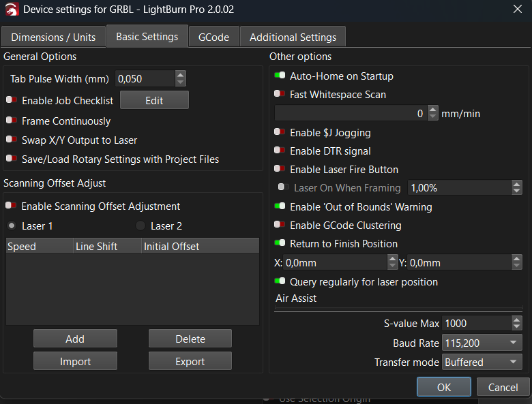Increase Tab Pulse Width with up arrow
This screenshot has height=404, width=532.
coord(181,74)
